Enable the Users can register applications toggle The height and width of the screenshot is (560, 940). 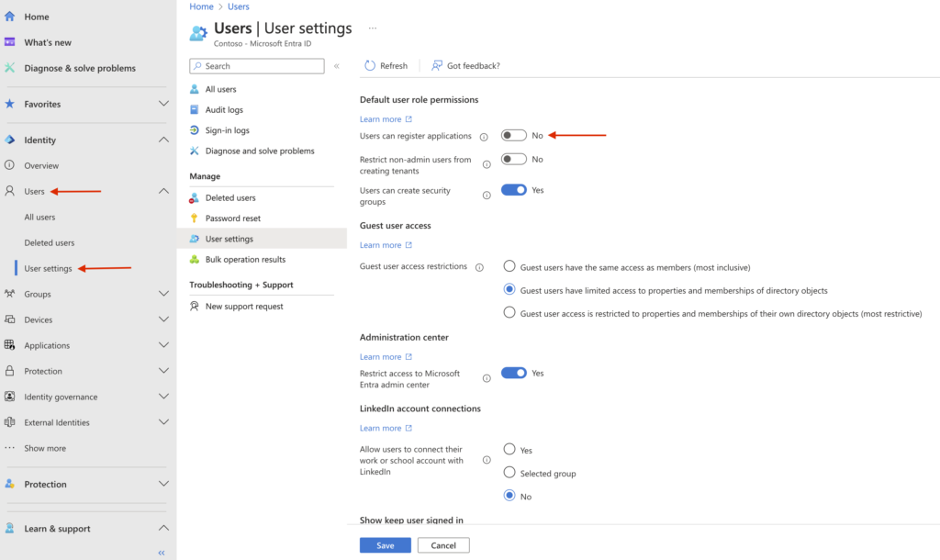pyautogui.click(x=513, y=136)
